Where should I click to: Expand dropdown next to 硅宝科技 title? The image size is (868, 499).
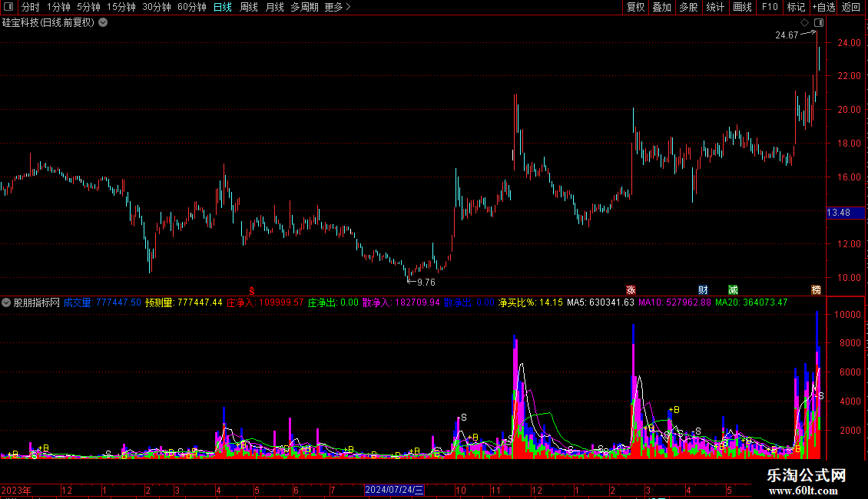coord(103,23)
